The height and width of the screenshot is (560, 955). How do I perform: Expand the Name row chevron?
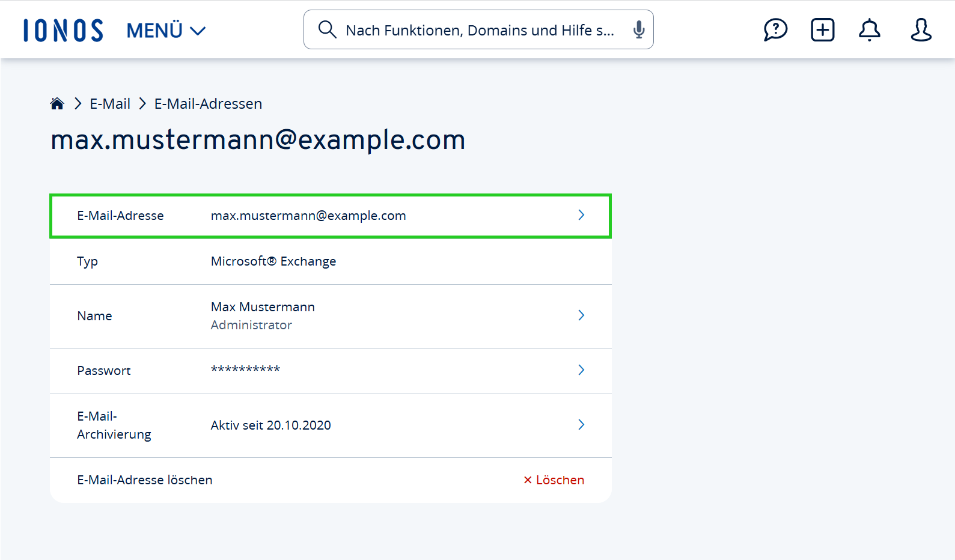click(x=581, y=315)
